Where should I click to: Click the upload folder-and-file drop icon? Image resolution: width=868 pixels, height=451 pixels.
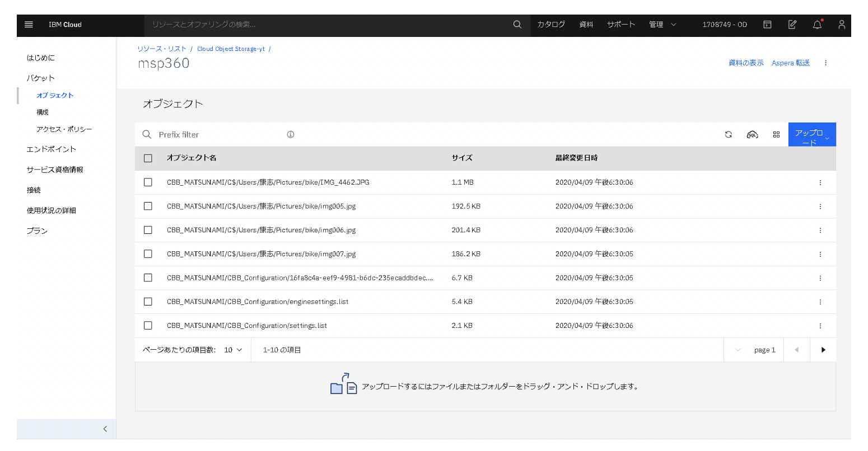(343, 384)
